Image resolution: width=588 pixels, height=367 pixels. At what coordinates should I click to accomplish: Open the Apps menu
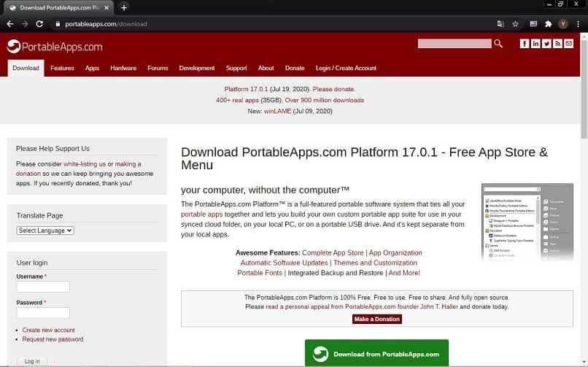92,69
